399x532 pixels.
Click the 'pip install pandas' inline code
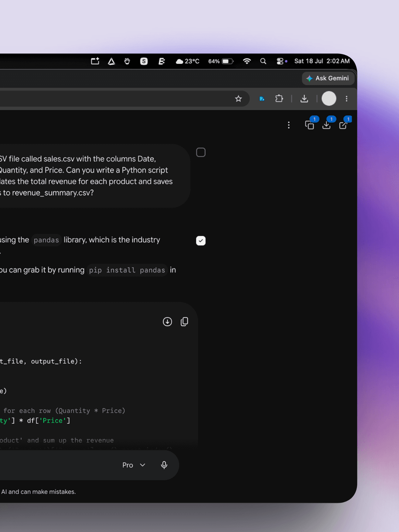pyautogui.click(x=127, y=270)
